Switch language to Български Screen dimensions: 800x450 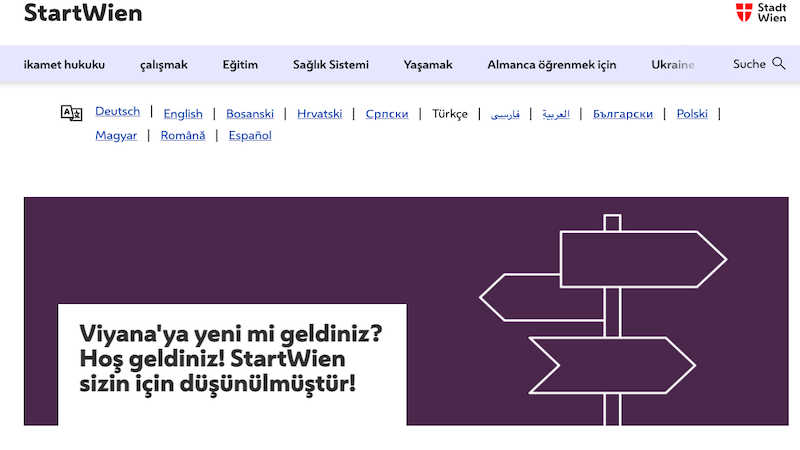pyautogui.click(x=622, y=114)
